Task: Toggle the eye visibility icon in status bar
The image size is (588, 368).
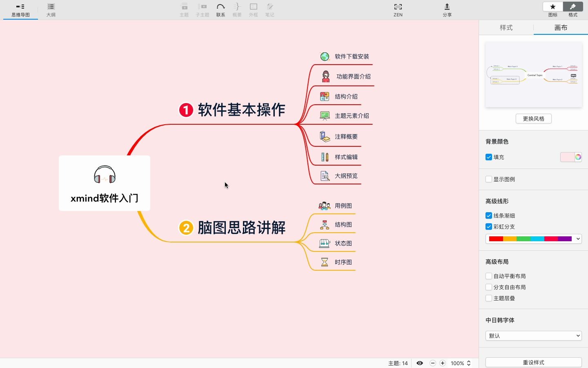Action: (x=420, y=363)
